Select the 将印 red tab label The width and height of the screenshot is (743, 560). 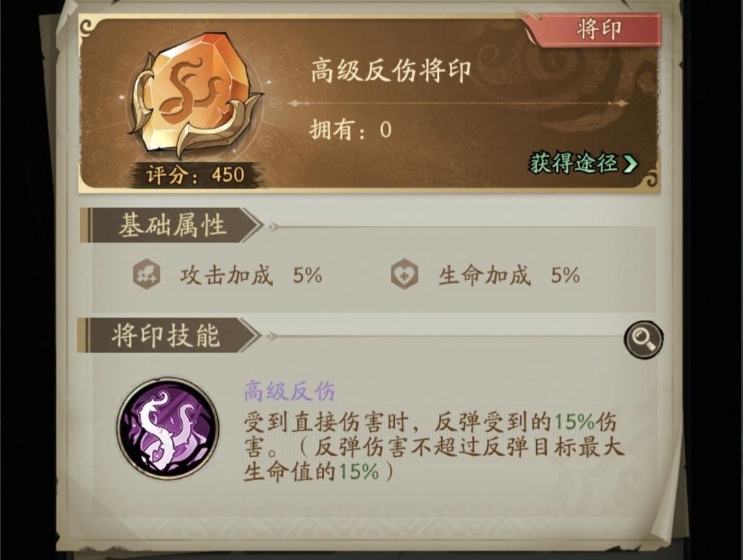[599, 30]
